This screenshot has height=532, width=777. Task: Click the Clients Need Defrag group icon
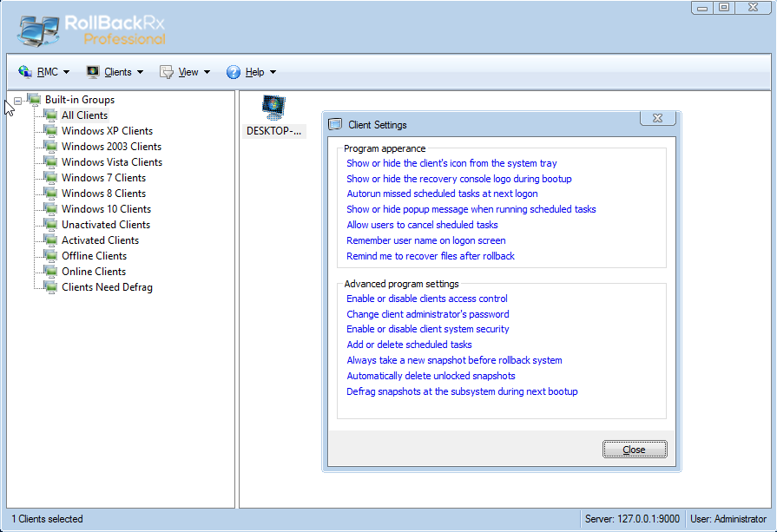[50, 287]
